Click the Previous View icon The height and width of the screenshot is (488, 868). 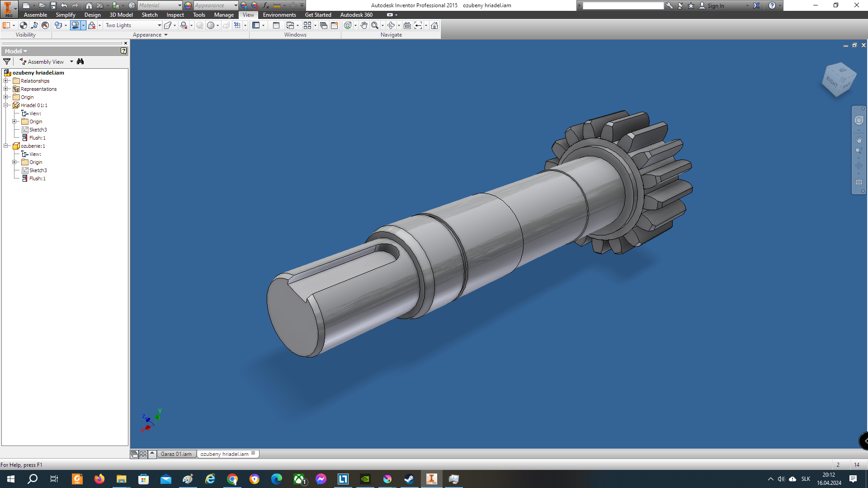click(x=418, y=25)
